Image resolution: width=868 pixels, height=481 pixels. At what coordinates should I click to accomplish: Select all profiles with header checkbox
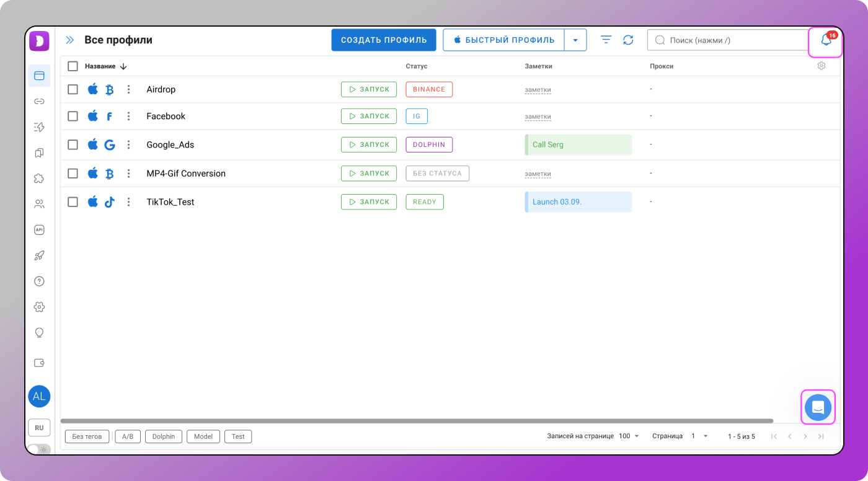point(73,66)
